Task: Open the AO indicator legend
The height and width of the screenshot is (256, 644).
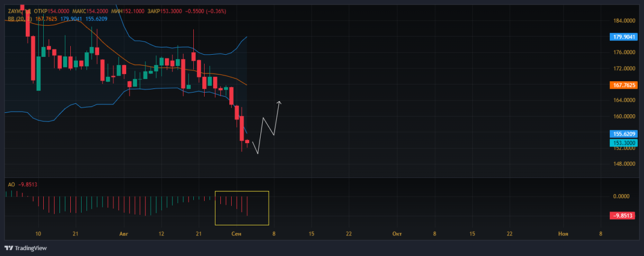Action: coord(11,184)
